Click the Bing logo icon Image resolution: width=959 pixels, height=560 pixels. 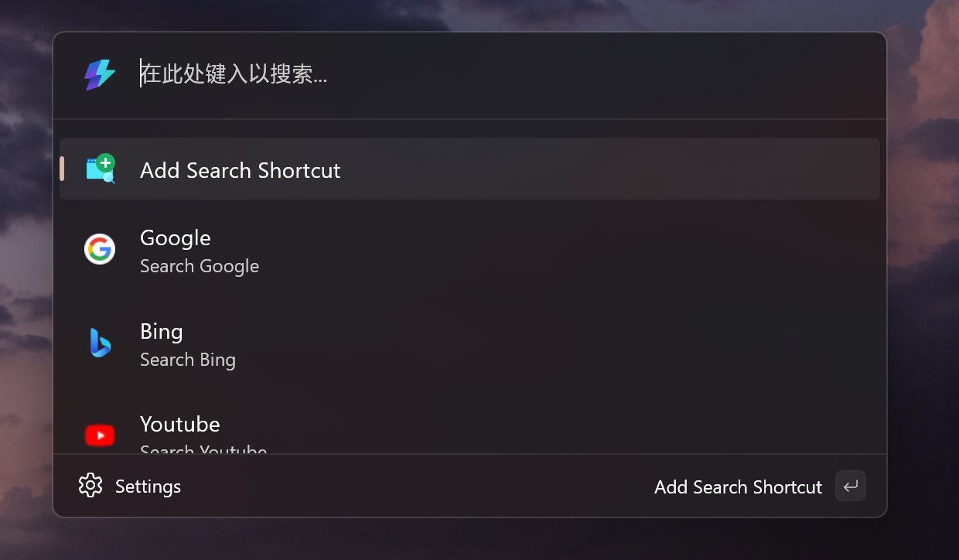100,343
